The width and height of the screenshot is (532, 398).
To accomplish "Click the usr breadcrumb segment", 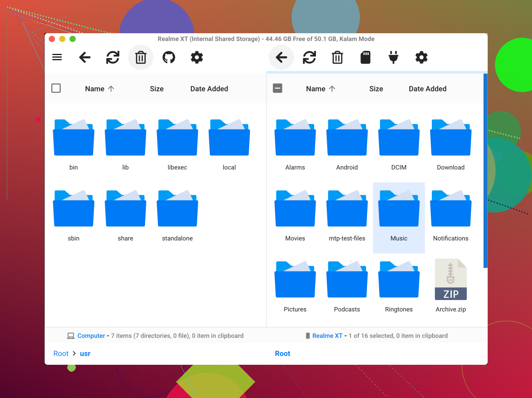I will click(85, 354).
